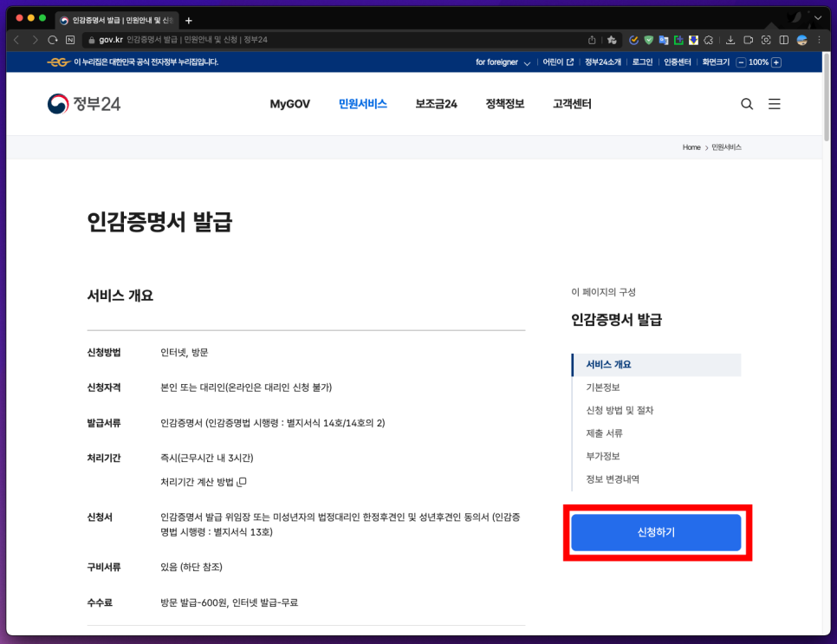Click the video camera toolbar icon

749,40
